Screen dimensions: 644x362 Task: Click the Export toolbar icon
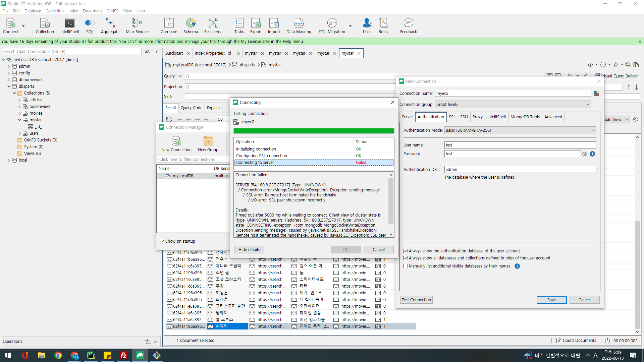pyautogui.click(x=256, y=26)
